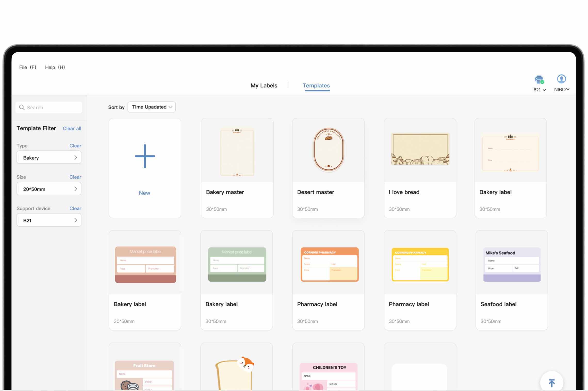The width and height of the screenshot is (588, 391).
Task: Click the I love bread title text
Action: pos(404,192)
